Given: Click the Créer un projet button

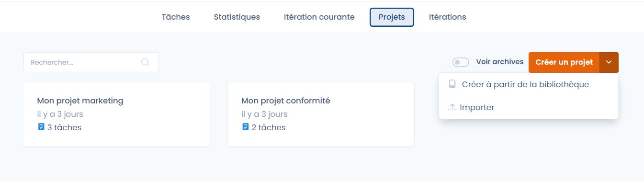Looking at the screenshot, I should (x=564, y=62).
